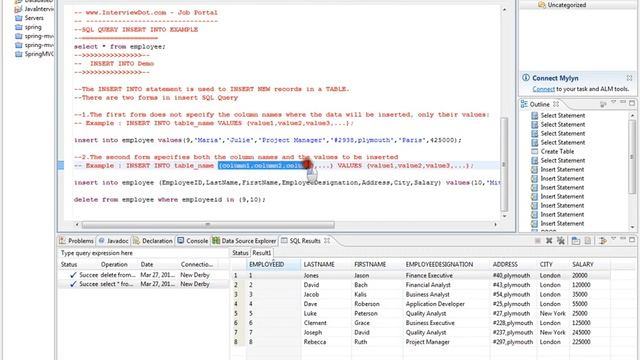The width and height of the screenshot is (640, 360).
Task: Toggle single window display mode in SQL Results
Action: click(x=576, y=241)
